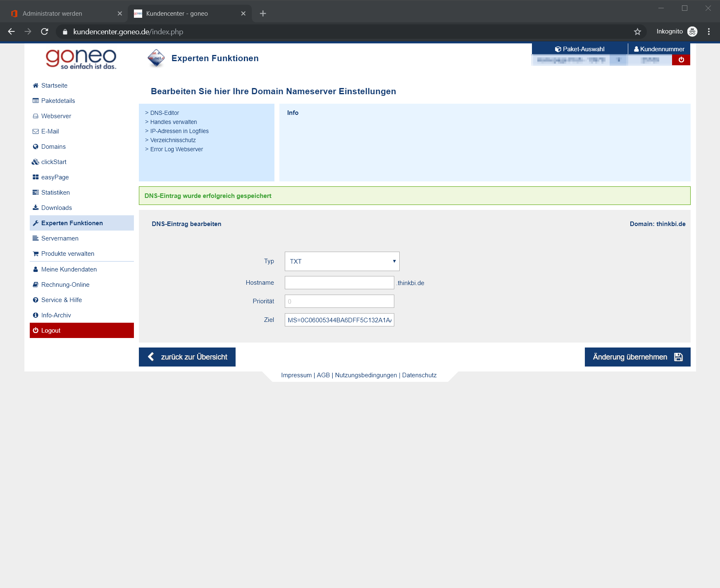Open the Chrome three-dot menu
The image size is (720, 588).
point(709,32)
